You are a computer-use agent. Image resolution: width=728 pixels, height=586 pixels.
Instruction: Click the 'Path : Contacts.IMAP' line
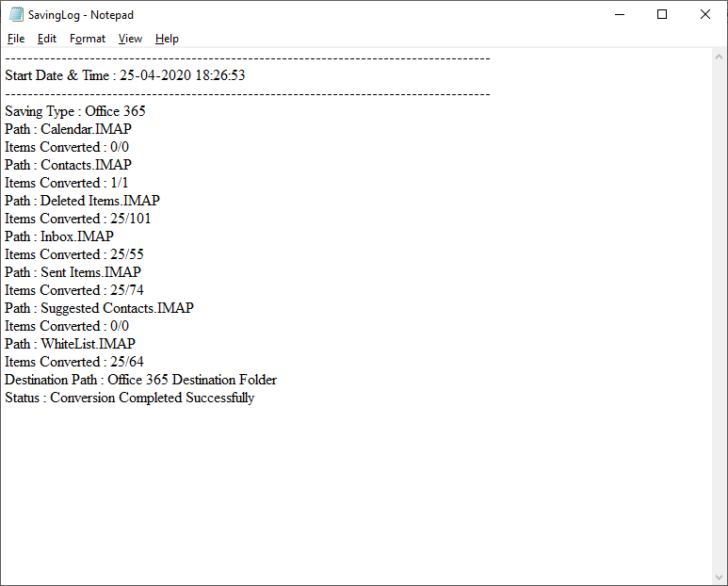68,165
